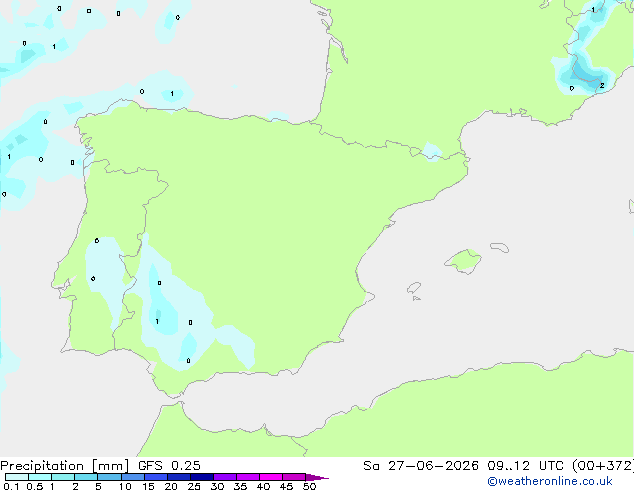Click the "20" legend scale value
This screenshot has height=490, width=634.
[171, 486]
